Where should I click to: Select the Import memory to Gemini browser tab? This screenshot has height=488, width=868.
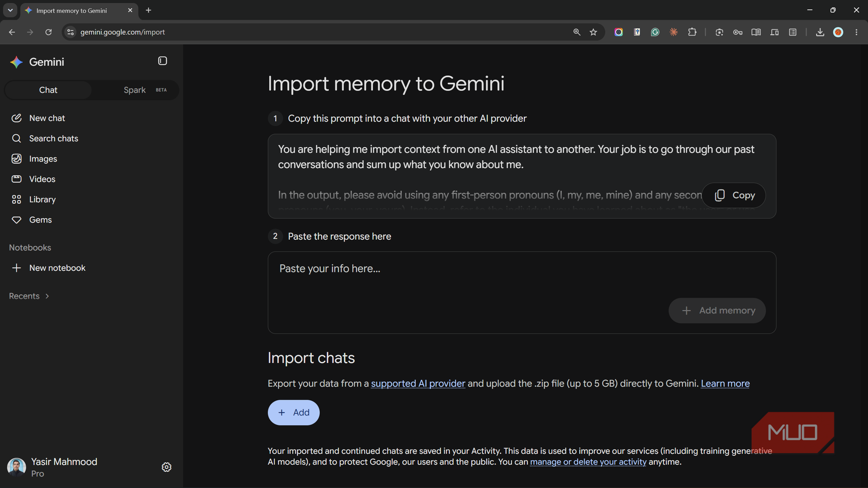pyautogui.click(x=79, y=11)
